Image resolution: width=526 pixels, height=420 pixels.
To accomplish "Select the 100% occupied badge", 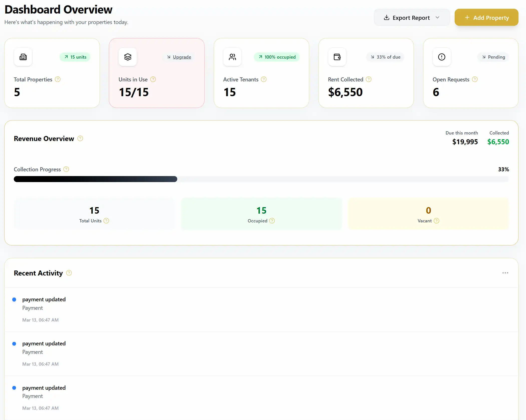I will coord(276,57).
